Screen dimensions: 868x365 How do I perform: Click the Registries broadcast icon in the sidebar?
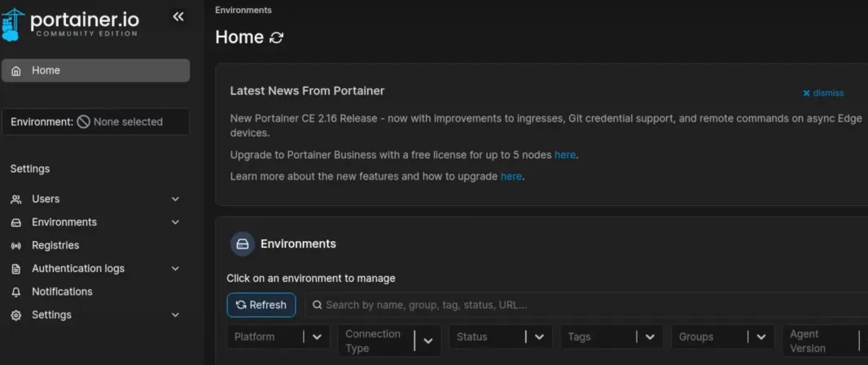point(16,245)
